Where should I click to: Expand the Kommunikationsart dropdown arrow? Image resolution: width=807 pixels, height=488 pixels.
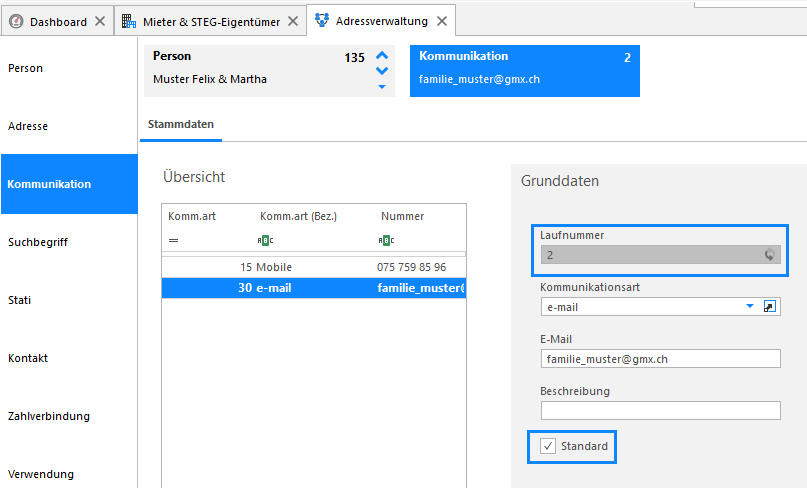750,306
